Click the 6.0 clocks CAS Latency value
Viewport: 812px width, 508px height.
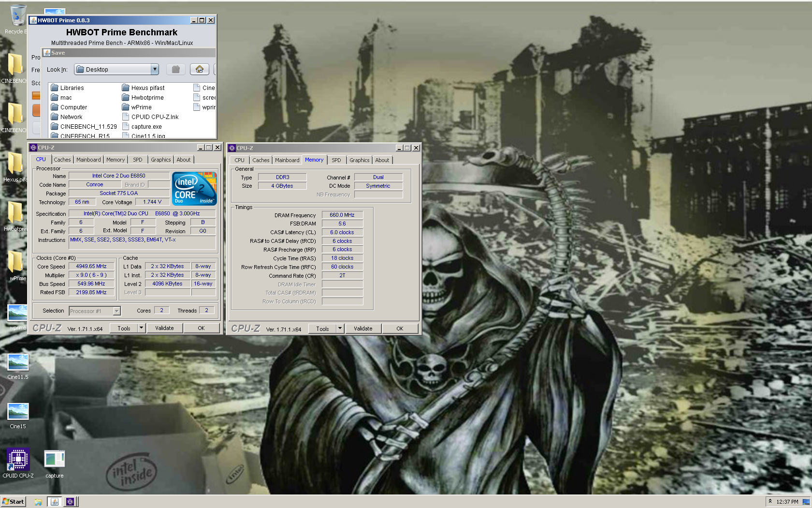(x=342, y=232)
